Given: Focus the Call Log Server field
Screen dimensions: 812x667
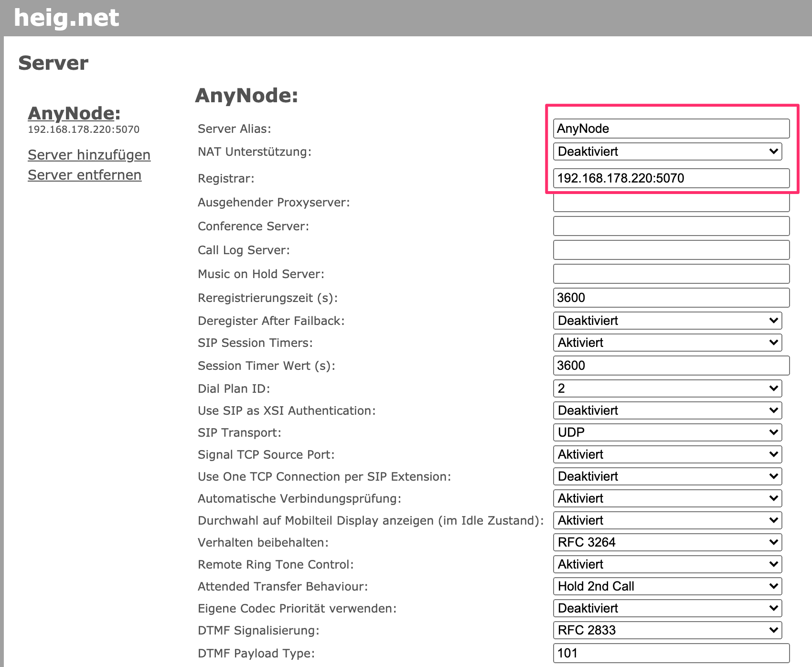Looking at the screenshot, I should (671, 250).
